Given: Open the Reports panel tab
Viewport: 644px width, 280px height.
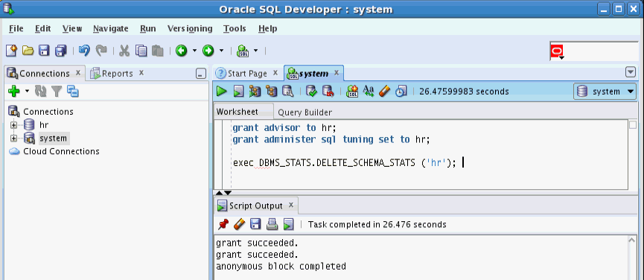Looking at the screenshot, I should tap(118, 74).
